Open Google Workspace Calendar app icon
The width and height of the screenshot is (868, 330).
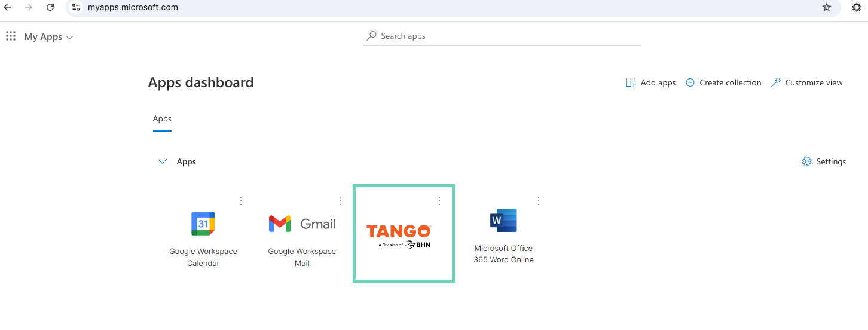203,224
